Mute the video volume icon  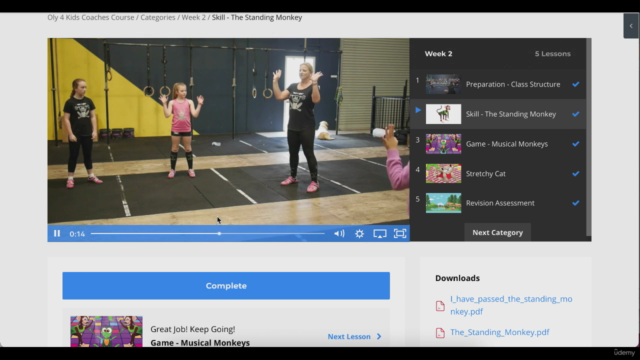point(339,233)
